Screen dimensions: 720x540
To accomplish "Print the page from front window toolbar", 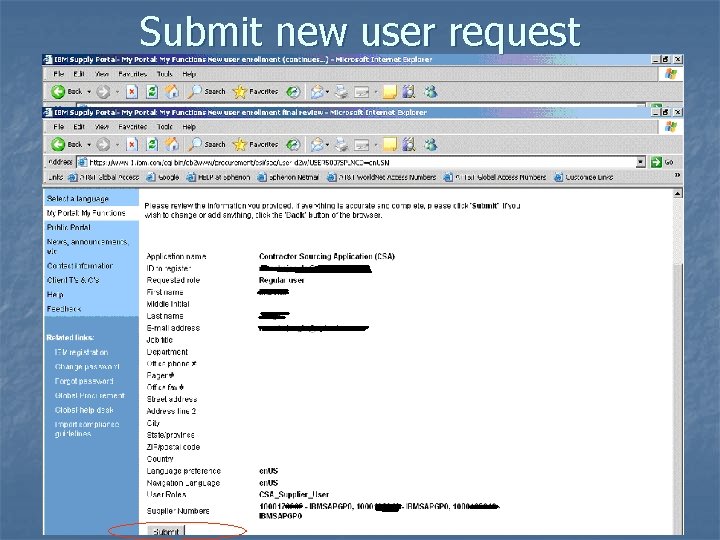I will [x=341, y=145].
